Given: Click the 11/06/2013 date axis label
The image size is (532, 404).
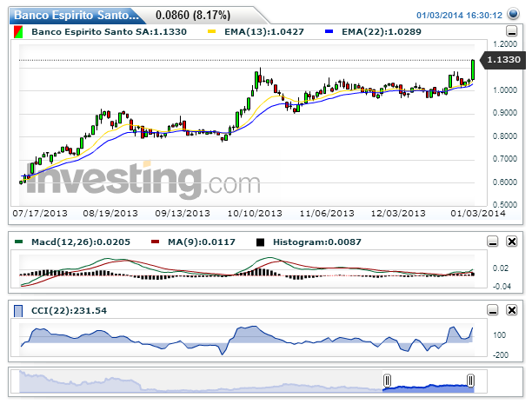Looking at the screenshot, I should [327, 214].
